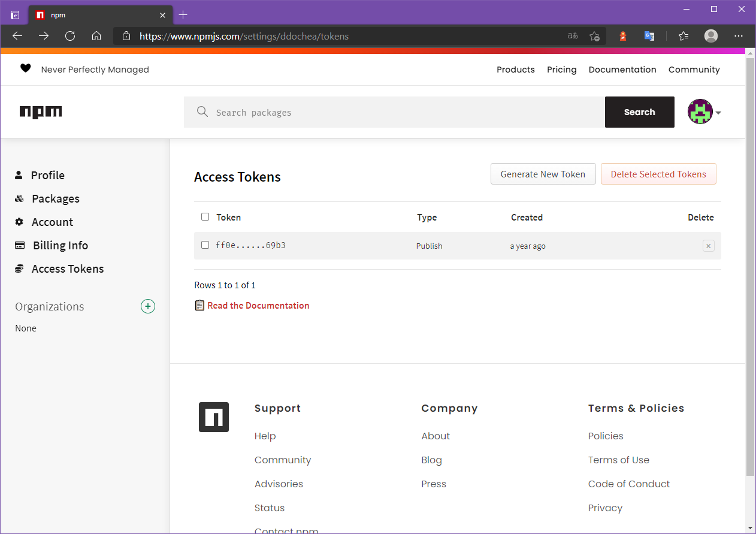Check the ff0e......69b3 token checkbox
Image resolution: width=756 pixels, height=534 pixels.
click(205, 245)
